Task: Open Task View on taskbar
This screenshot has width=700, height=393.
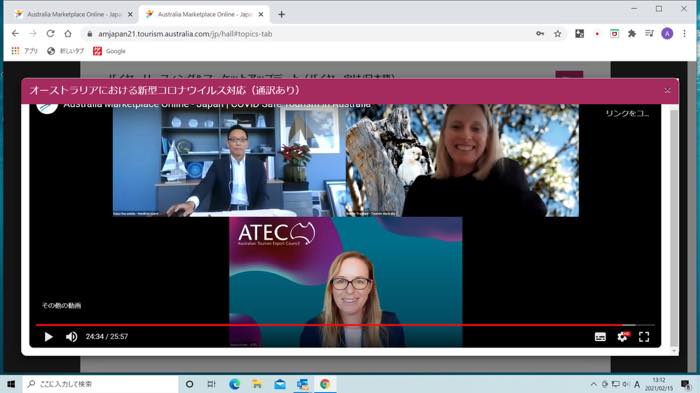Action: coord(212,384)
